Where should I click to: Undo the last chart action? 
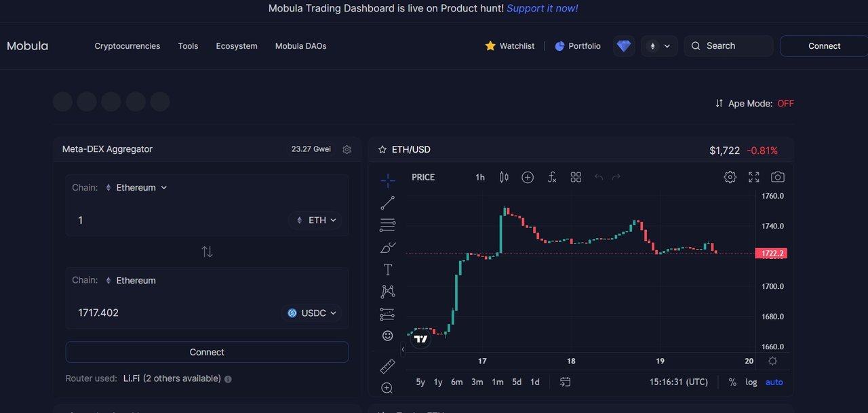pyautogui.click(x=599, y=177)
